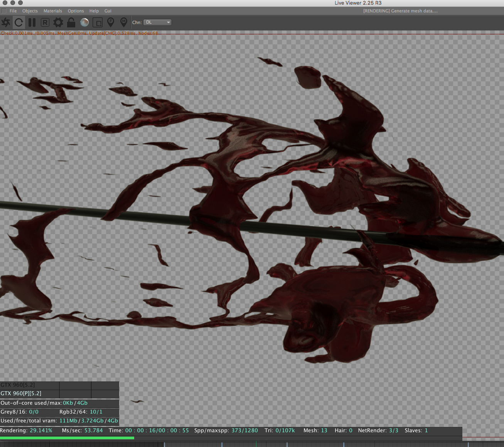504x447 pixels.
Task: Click the menu bar grip handle icon
Action: pos(4,11)
